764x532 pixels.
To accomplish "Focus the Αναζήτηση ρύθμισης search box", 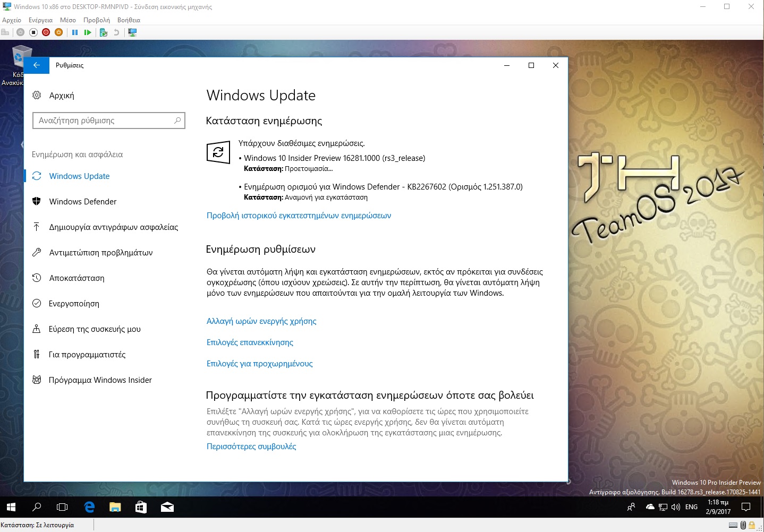I will point(109,121).
